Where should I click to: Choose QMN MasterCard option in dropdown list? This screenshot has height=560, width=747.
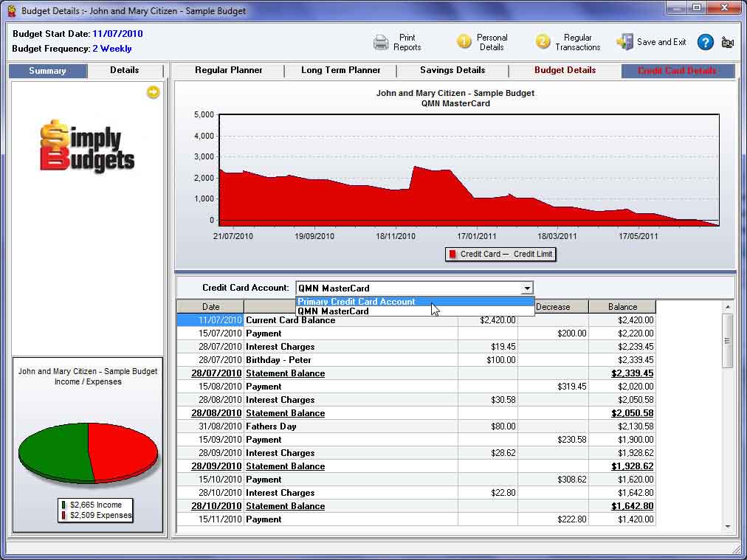(x=415, y=311)
